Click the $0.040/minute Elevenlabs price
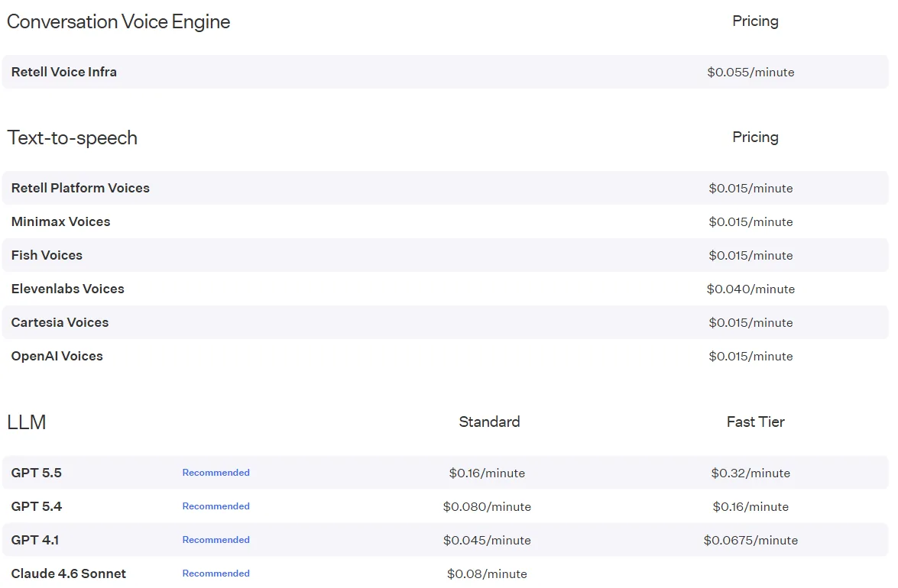This screenshot has height=588, width=898. (x=750, y=289)
